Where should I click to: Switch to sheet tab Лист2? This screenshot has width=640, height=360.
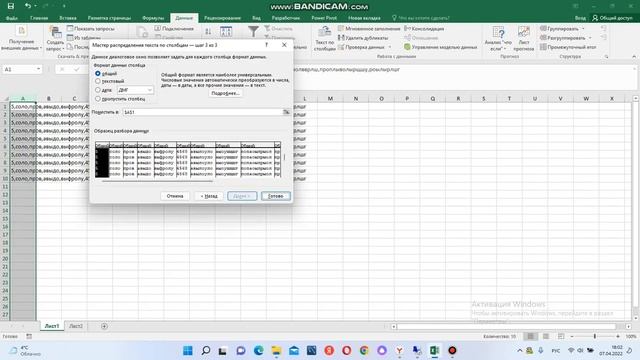click(76, 326)
